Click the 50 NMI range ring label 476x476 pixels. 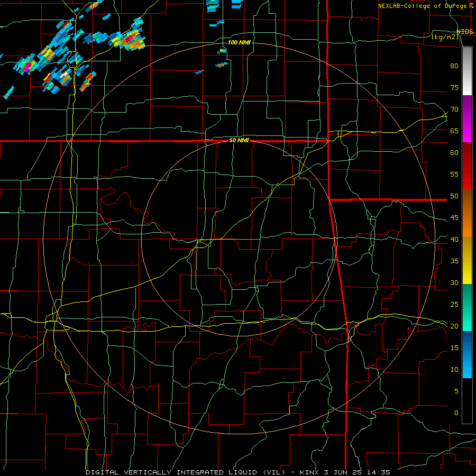click(239, 140)
